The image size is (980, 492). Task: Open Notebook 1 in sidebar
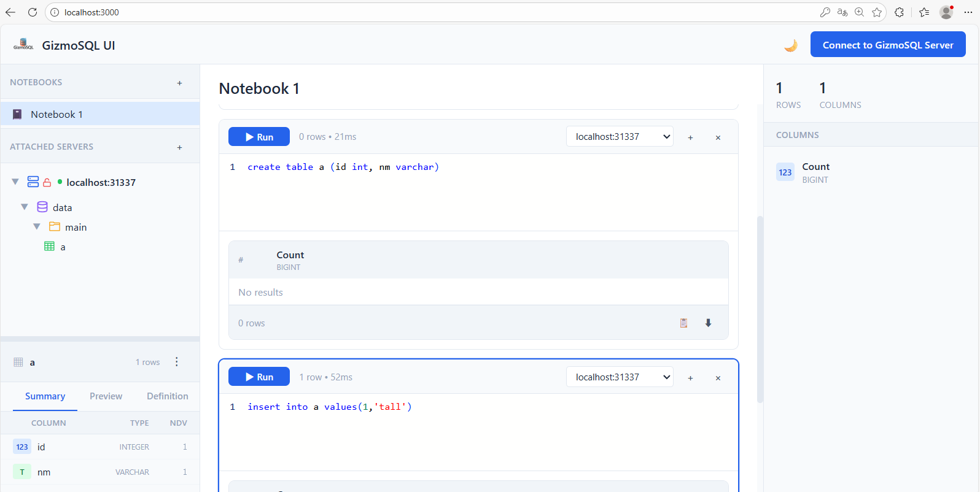[x=100, y=114]
